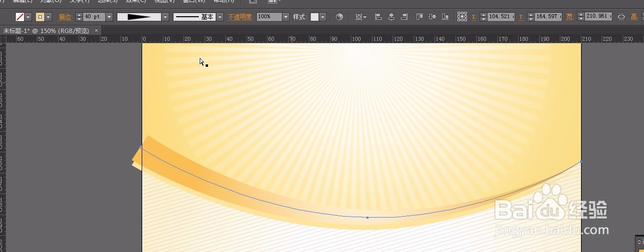This screenshot has width=644, height=252.
Task: Click the stroke color swatch
Action: [x=40, y=17]
